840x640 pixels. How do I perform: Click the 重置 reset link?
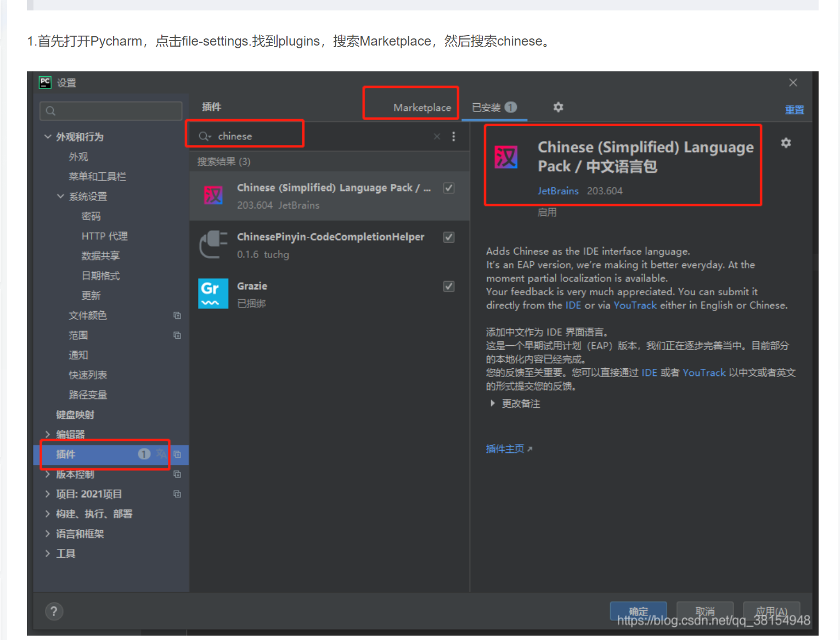[794, 110]
